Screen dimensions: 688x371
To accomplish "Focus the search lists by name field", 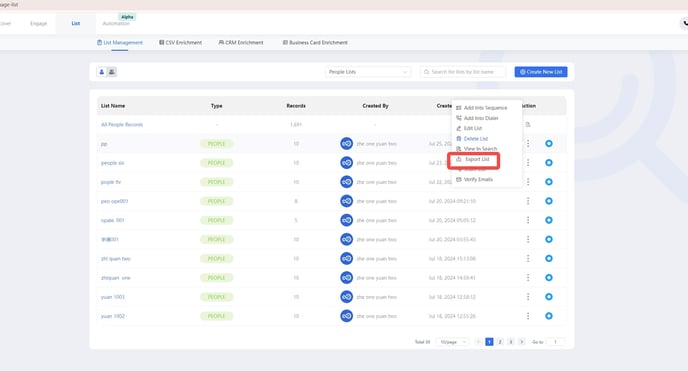I will [463, 72].
